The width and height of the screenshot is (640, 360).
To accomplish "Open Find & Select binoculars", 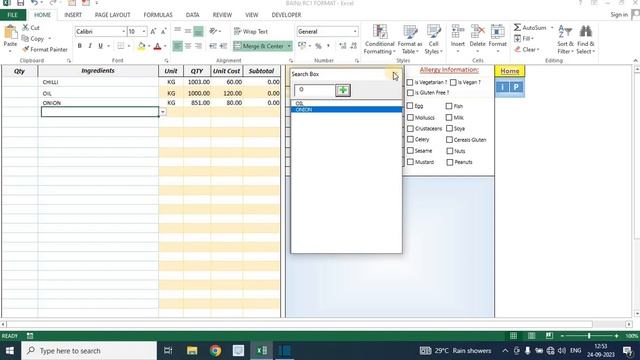I will click(x=586, y=39).
